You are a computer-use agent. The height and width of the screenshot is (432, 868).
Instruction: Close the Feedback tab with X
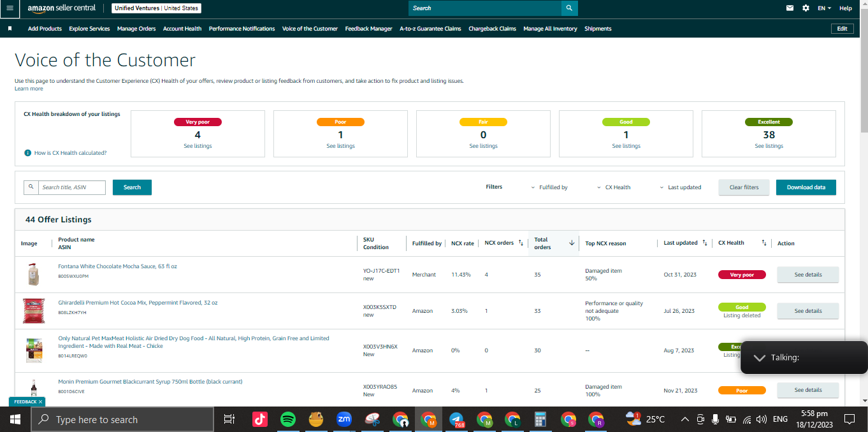coord(40,402)
